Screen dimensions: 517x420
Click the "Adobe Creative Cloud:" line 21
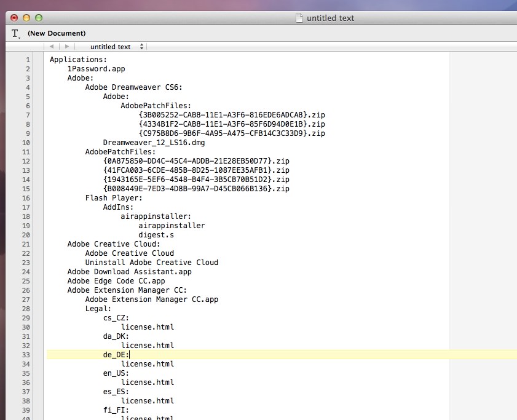(x=114, y=245)
